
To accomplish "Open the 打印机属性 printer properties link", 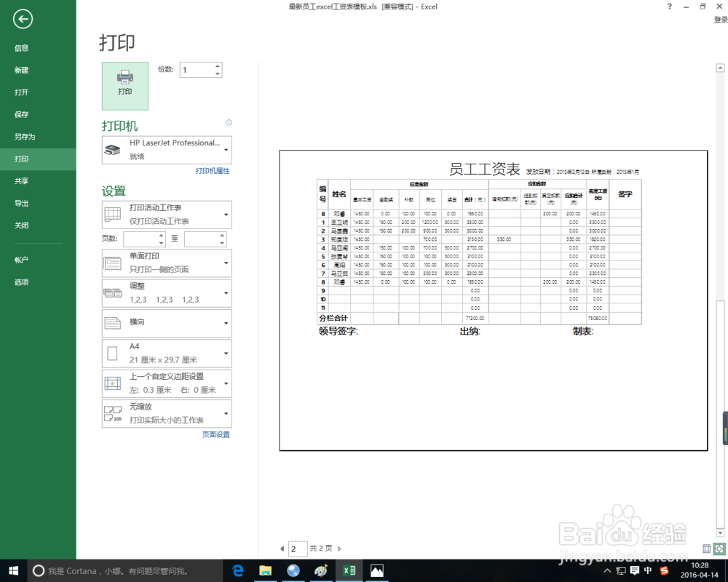I will [212, 171].
